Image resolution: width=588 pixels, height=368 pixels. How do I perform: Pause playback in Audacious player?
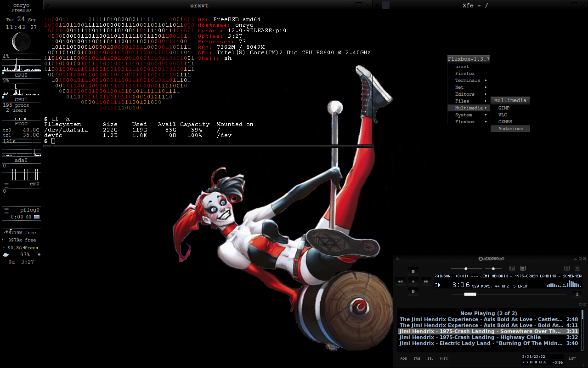coord(413,291)
